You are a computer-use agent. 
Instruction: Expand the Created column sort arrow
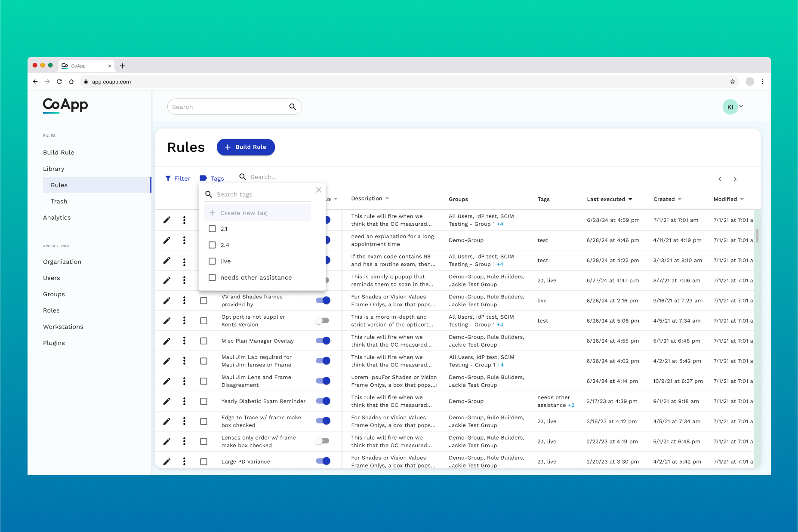click(680, 199)
